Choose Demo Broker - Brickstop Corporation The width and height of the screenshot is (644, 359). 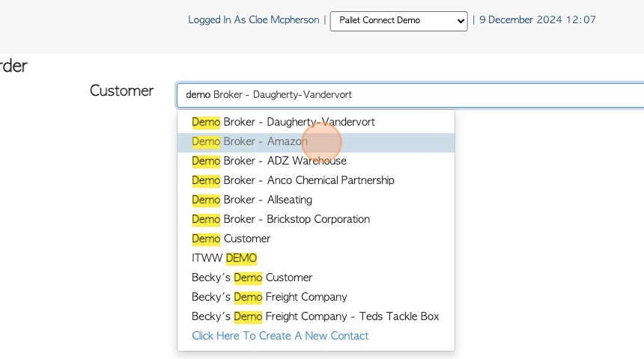coord(316,219)
